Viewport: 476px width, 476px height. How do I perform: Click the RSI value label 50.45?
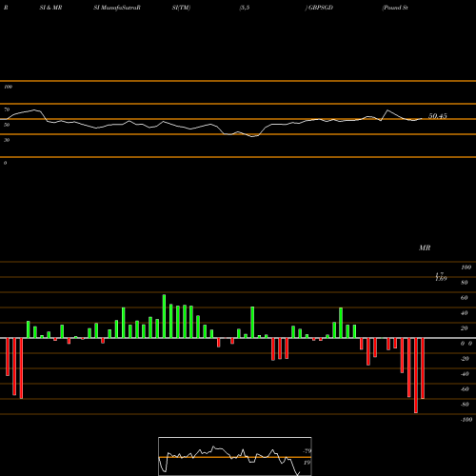pyautogui.click(x=438, y=116)
